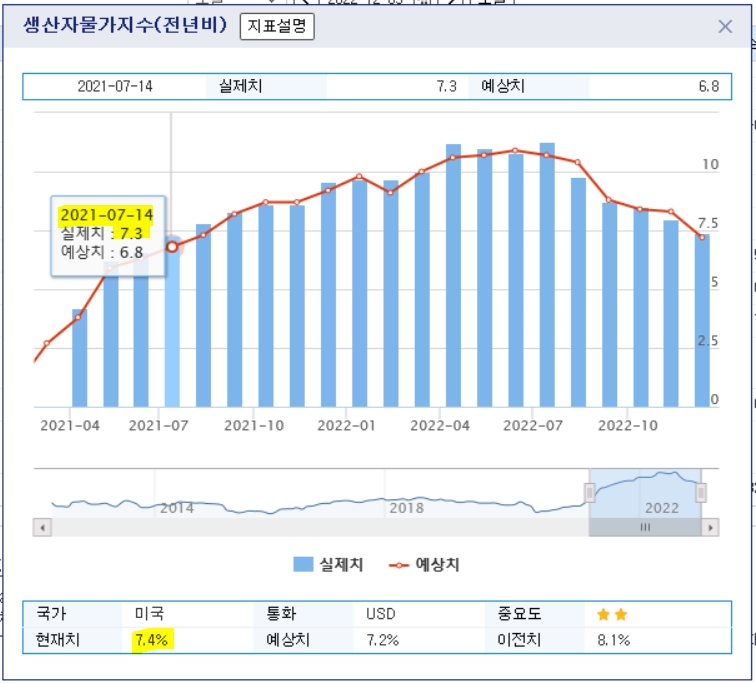Select the 2022-10 x-axis label

point(628,426)
